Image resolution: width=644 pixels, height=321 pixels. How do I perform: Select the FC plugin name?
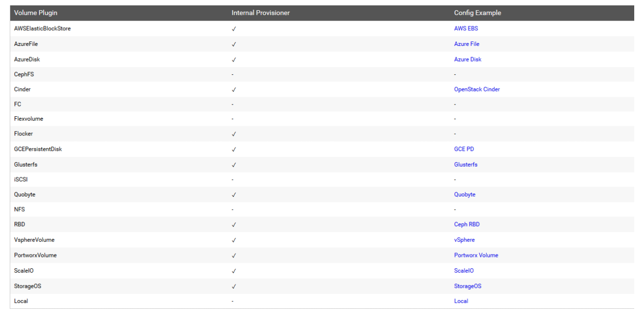point(18,104)
